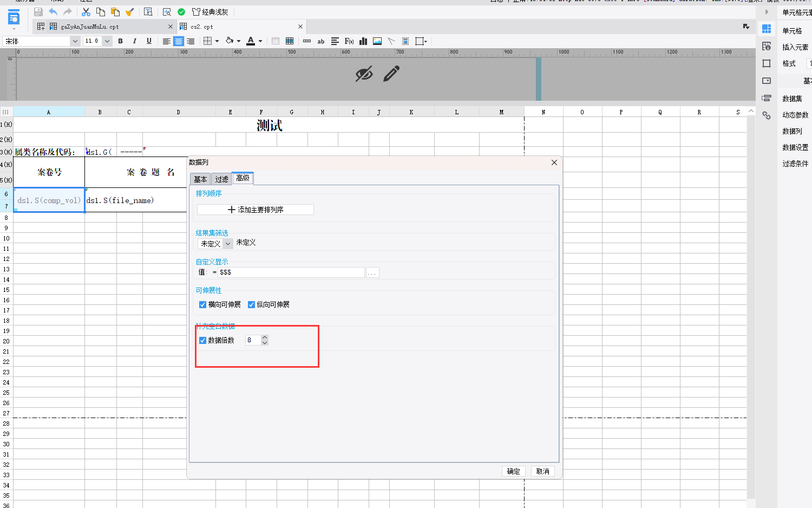812x508 pixels.
Task: Click the 确定 button
Action: [514, 471]
